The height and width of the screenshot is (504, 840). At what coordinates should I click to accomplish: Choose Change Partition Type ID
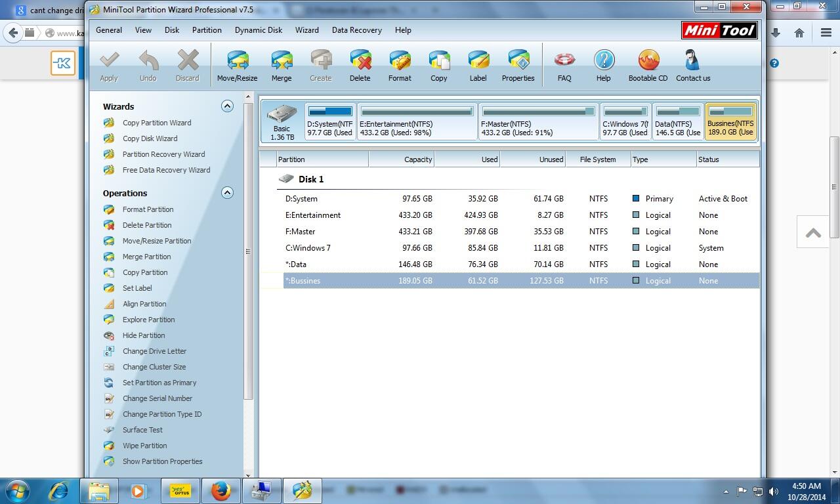[162, 414]
